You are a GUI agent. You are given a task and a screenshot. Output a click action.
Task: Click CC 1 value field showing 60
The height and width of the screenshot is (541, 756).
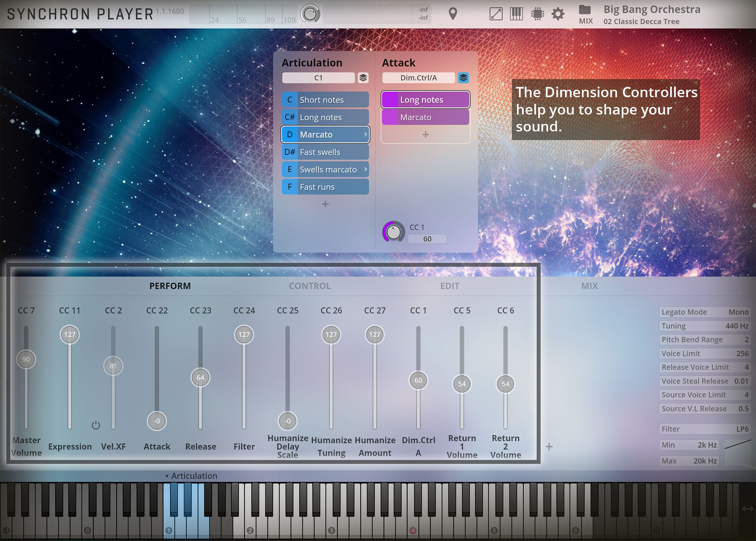(427, 239)
